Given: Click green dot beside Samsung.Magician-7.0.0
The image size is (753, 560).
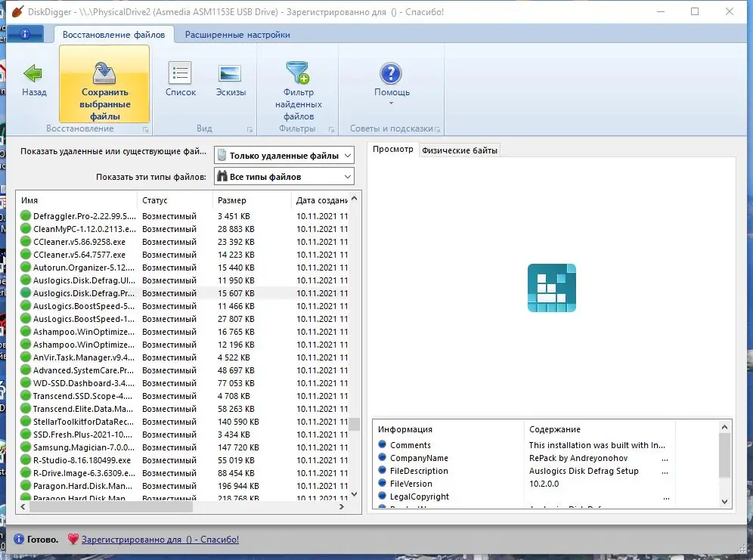Looking at the screenshot, I should click(26, 447).
